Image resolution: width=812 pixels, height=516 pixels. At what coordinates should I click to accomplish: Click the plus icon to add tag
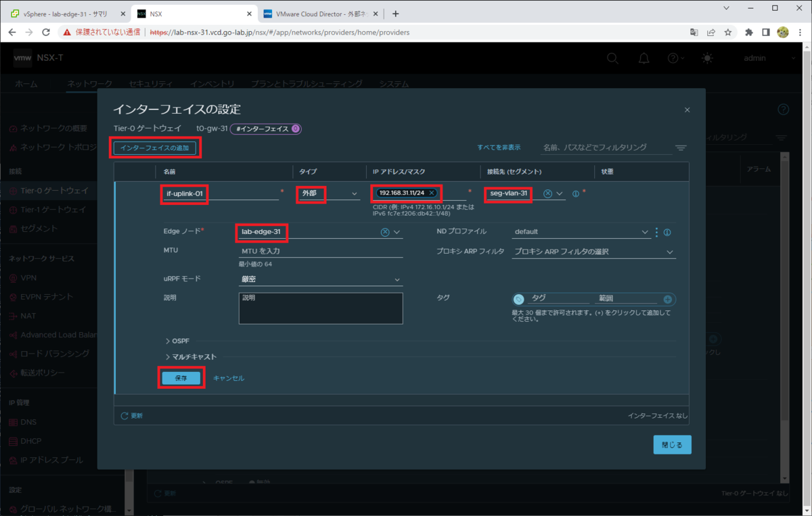pyautogui.click(x=668, y=299)
